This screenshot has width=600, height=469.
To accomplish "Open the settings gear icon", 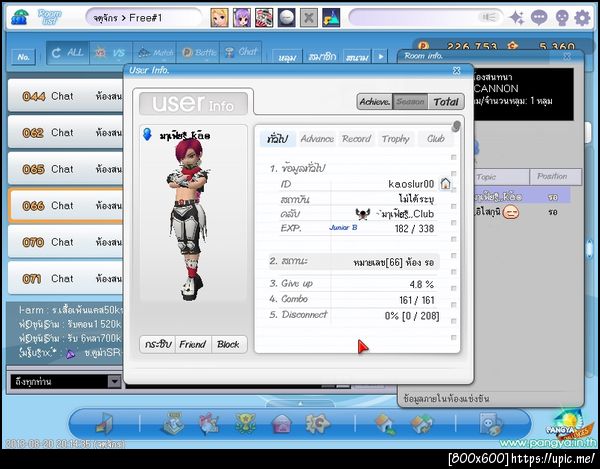I will 582,18.
